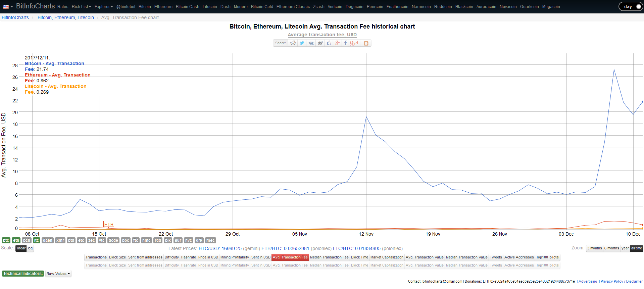Toggle the btc coin tag off
The height and width of the screenshot is (289, 644).
coord(6,240)
